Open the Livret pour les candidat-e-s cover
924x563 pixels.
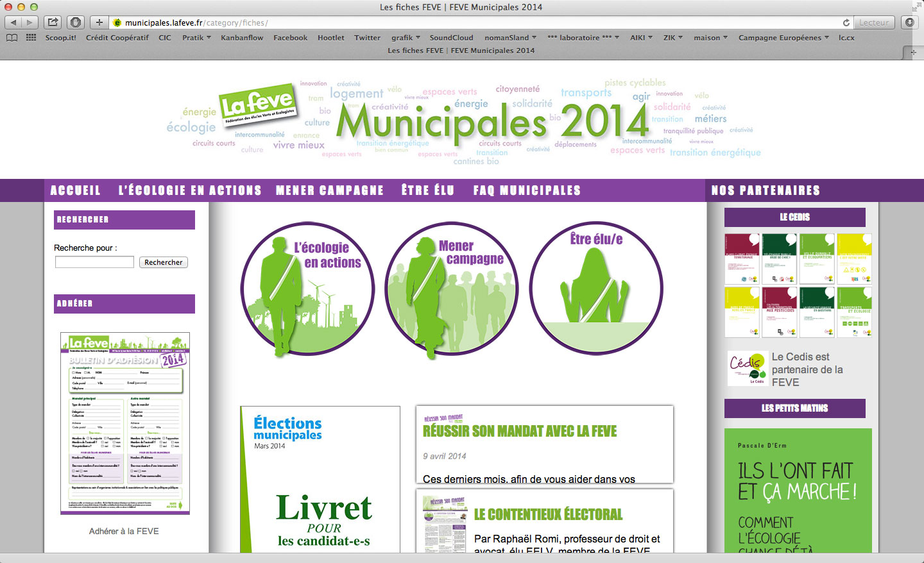320,480
